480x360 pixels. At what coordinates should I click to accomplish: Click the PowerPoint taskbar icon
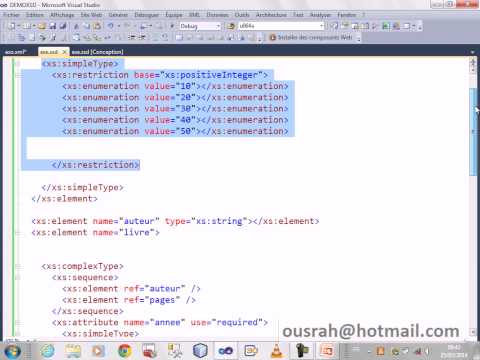coord(327,351)
